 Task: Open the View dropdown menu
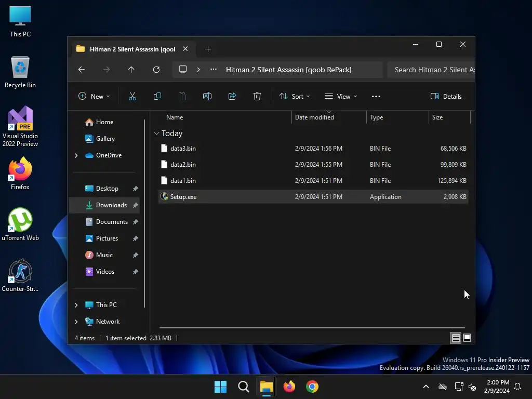tap(341, 96)
